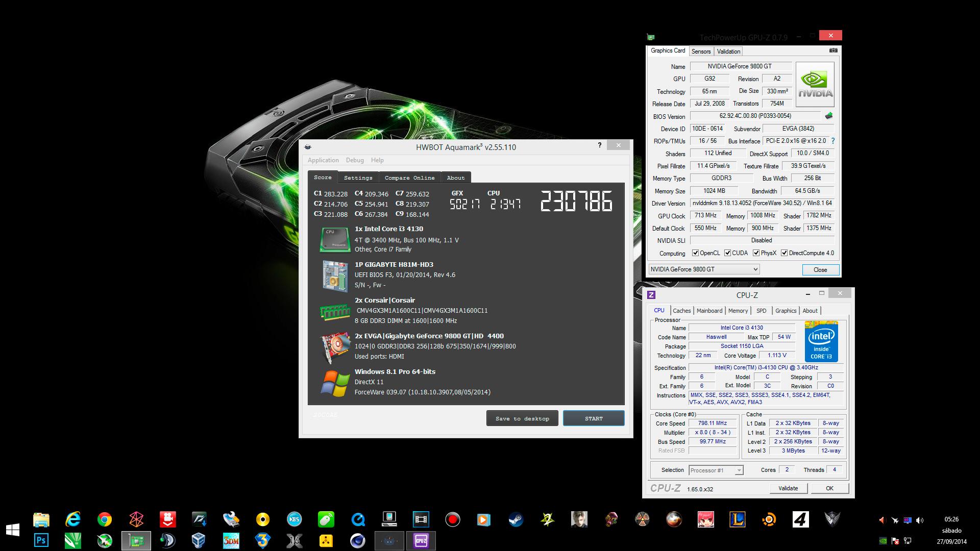The image size is (980, 551).
Task: Open the Graphics tab in CPU-Z
Action: click(x=786, y=311)
